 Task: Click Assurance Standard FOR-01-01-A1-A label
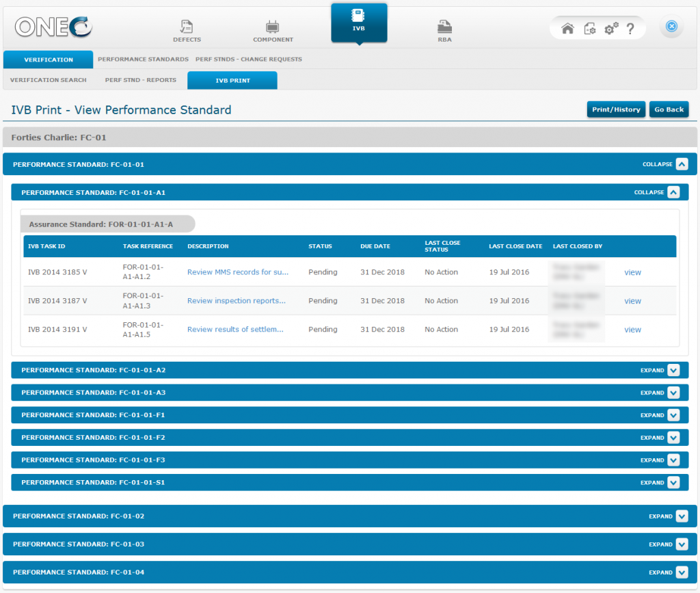click(x=101, y=224)
